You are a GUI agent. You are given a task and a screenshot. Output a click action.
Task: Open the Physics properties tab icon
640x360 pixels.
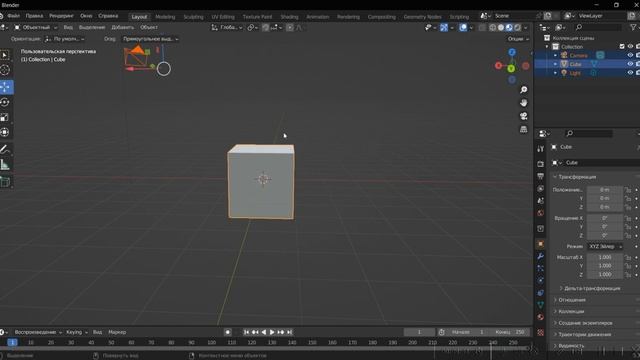pos(540,281)
